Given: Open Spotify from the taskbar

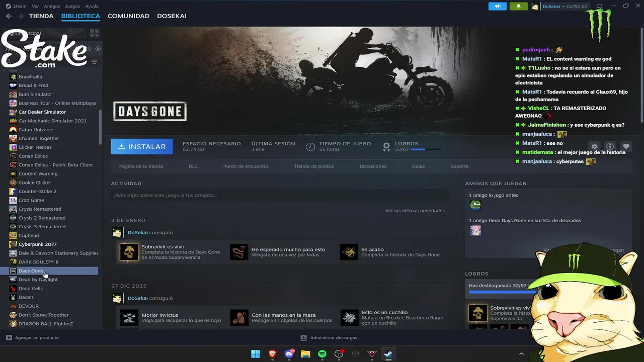Looking at the screenshot, I should pyautogui.click(x=322, y=354).
